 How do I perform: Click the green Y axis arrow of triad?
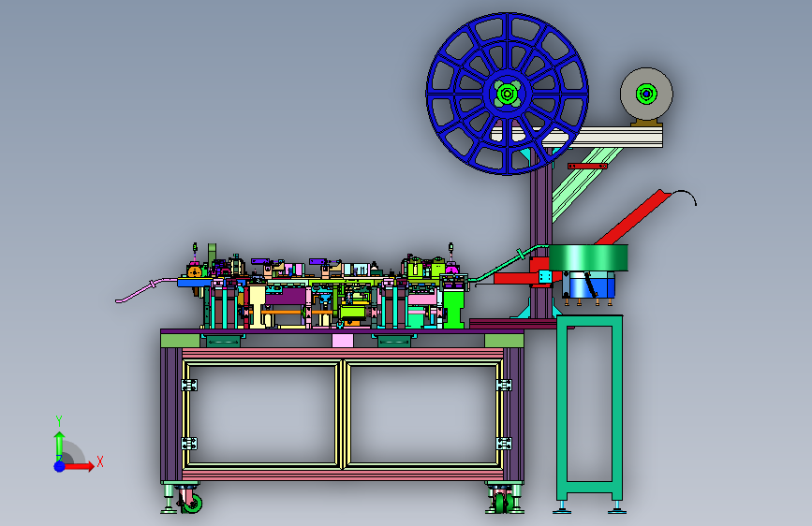click(60, 446)
